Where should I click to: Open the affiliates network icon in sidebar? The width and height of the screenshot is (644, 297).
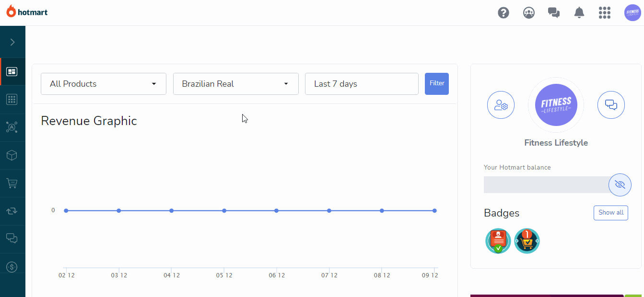click(12, 127)
